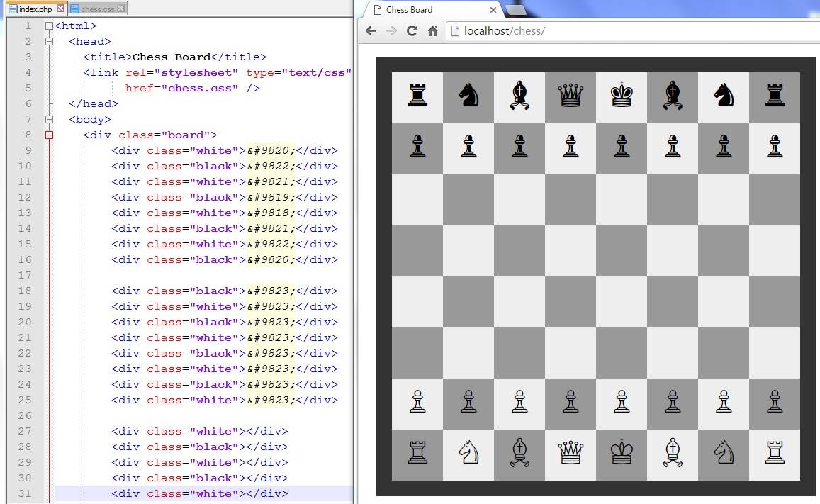Collapse the div board fold marker
The image size is (820, 504).
pos(48,135)
